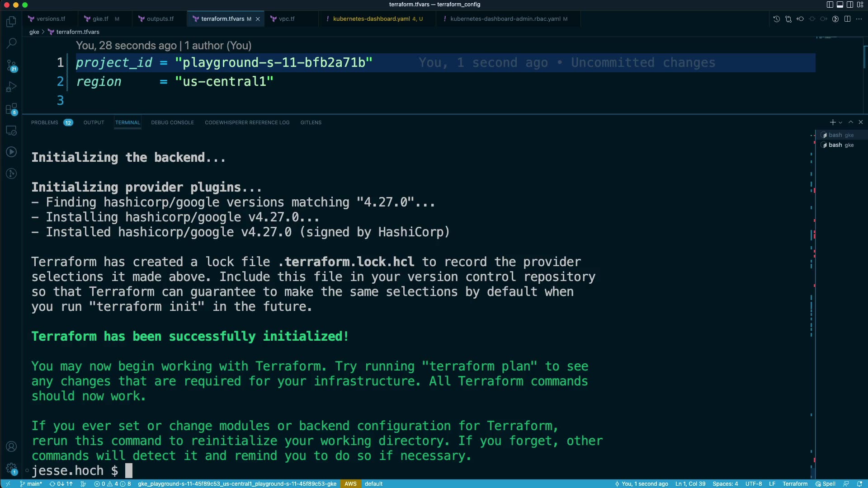Click the main* branch in status bar

31,483
